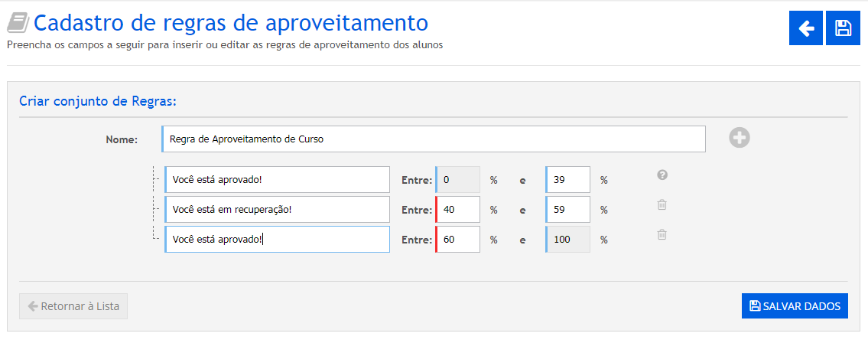
Task: Click the floppy disk save icon at top right
Action: pos(843,29)
